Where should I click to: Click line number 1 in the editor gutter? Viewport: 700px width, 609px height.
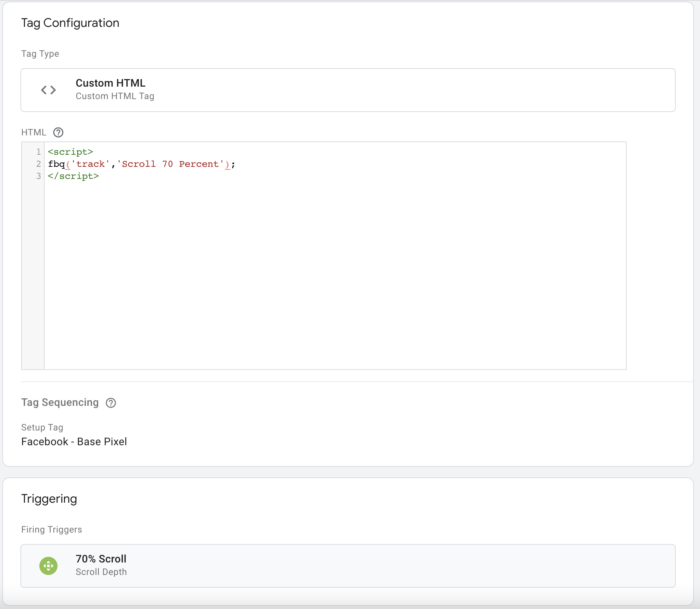click(x=38, y=152)
